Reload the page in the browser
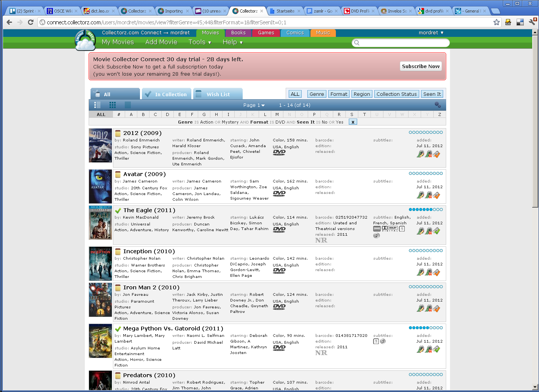The width and height of the screenshot is (539, 392). click(31, 22)
